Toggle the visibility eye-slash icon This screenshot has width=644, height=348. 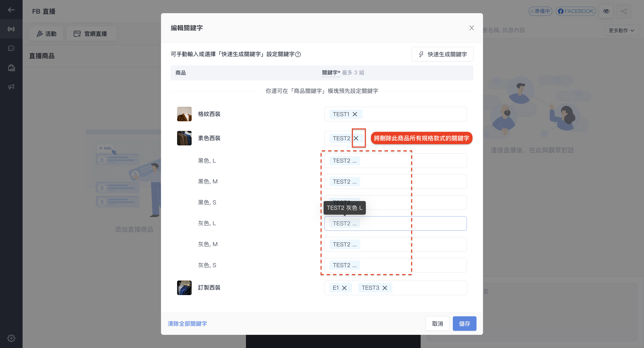[606, 11]
